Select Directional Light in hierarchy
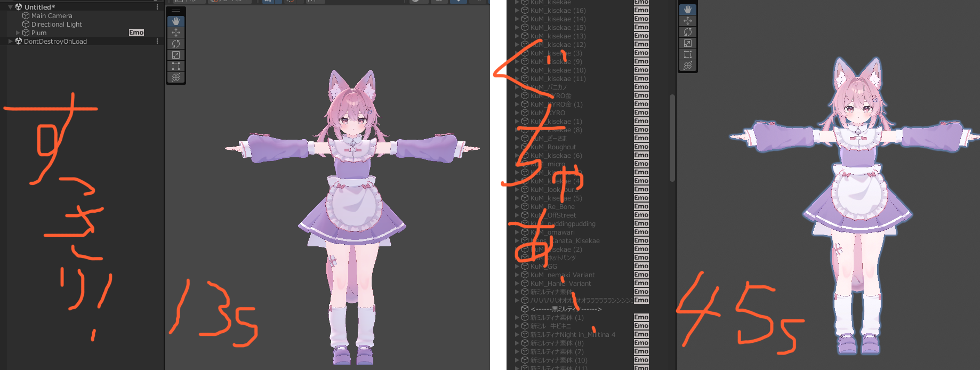 pyautogui.click(x=57, y=25)
